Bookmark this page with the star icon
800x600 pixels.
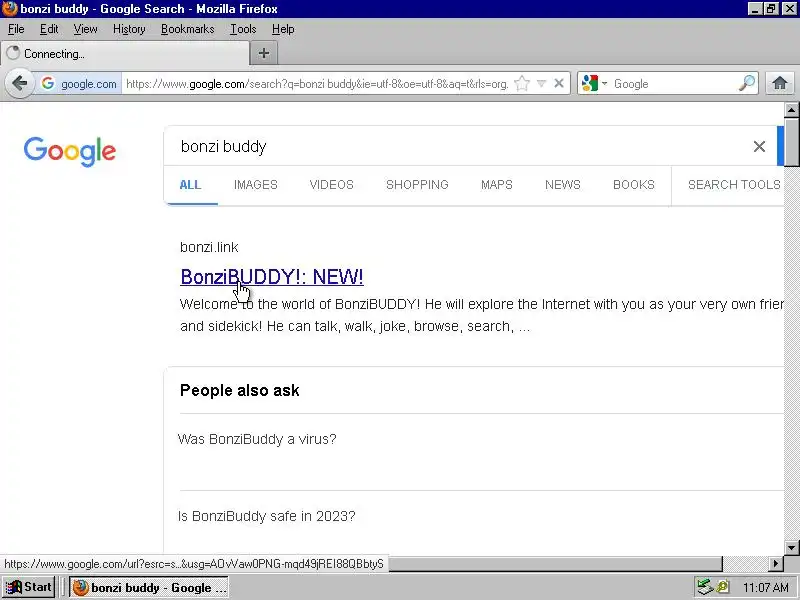click(x=522, y=83)
